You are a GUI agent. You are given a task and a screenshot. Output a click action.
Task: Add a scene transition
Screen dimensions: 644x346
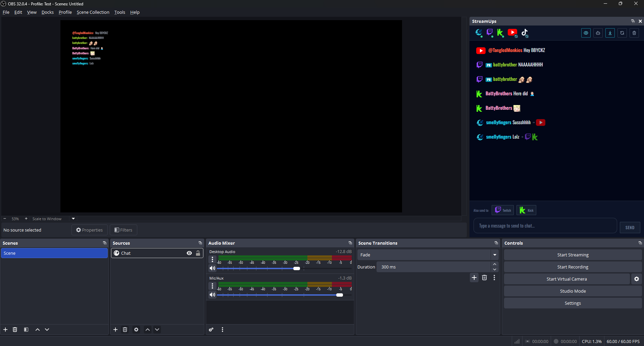(x=474, y=278)
